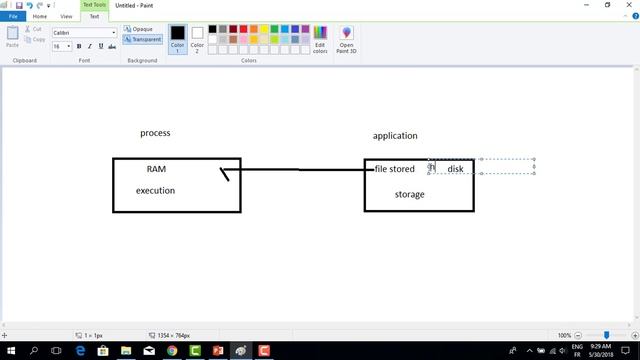Open the Action Center notifications

coord(625,351)
